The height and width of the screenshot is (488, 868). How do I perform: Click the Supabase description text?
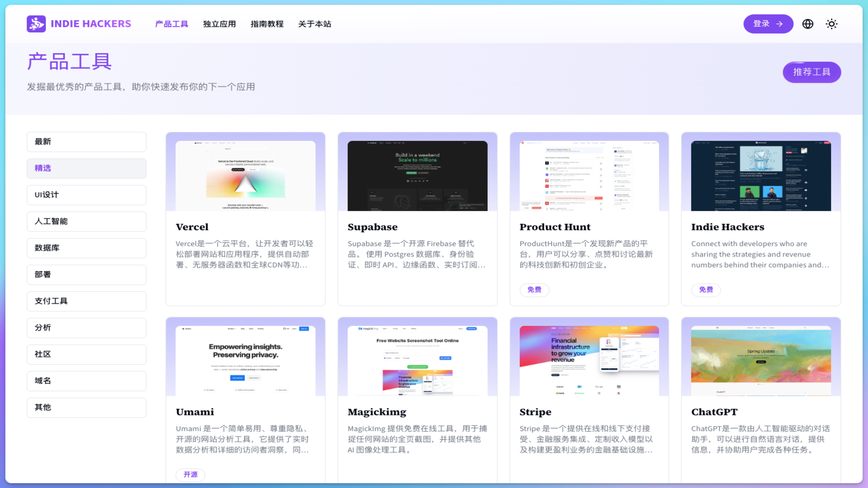(x=417, y=254)
